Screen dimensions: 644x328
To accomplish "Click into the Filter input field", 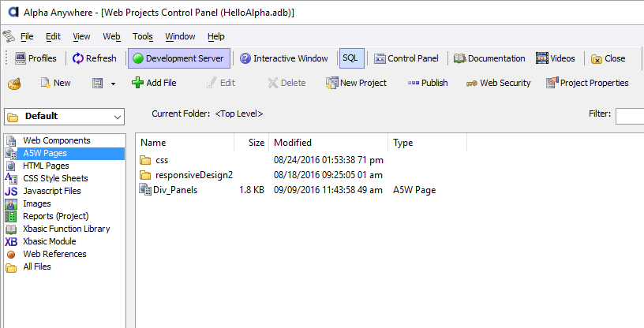I will click(630, 116).
